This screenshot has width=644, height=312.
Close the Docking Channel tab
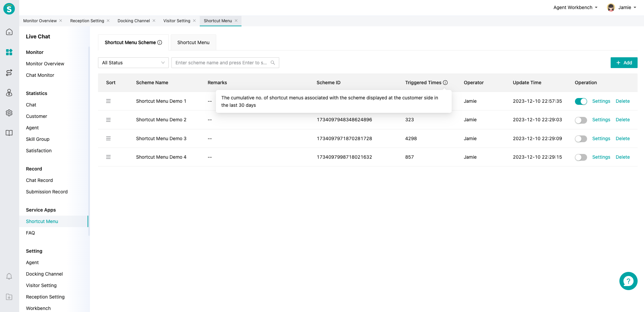pyautogui.click(x=154, y=21)
